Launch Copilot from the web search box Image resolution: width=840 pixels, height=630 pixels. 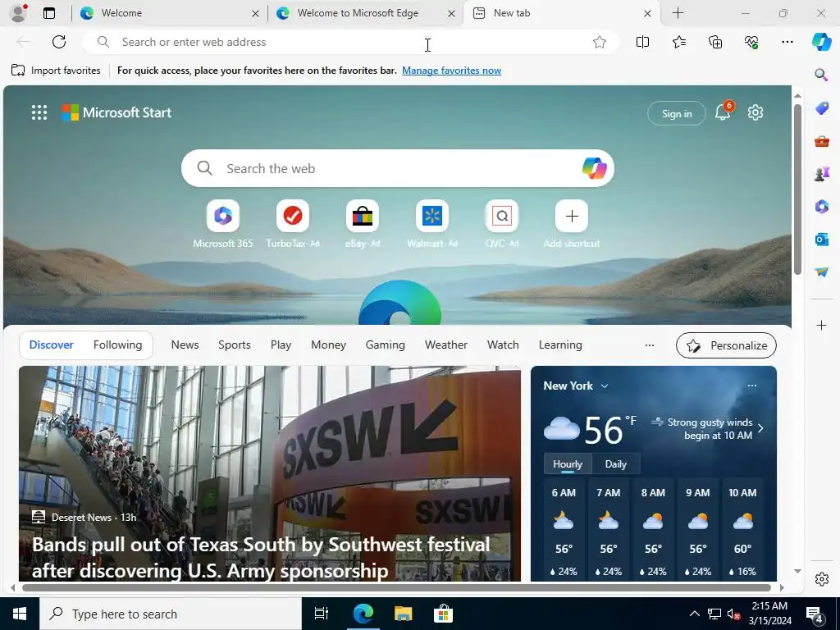594,168
